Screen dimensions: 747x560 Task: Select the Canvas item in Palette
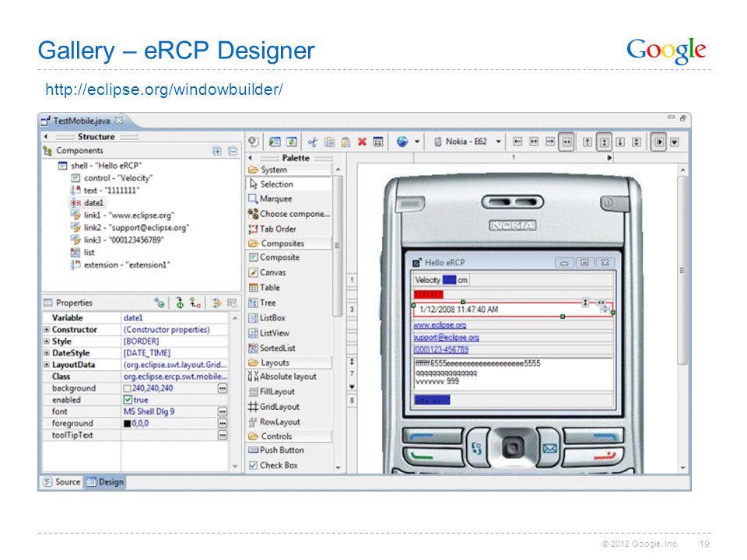tap(267, 272)
